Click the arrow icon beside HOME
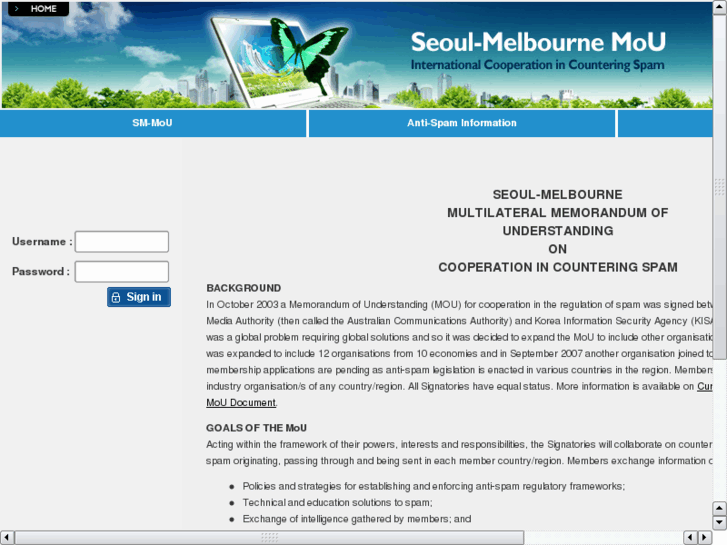This screenshot has height=545, width=727. [x=17, y=9]
